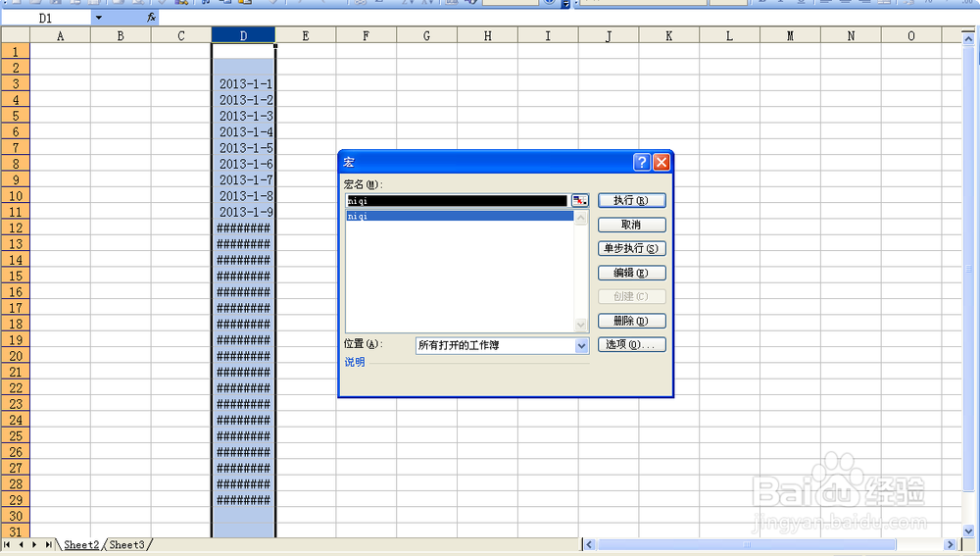Select row 1 header
980x556 pixels.
click(x=16, y=51)
